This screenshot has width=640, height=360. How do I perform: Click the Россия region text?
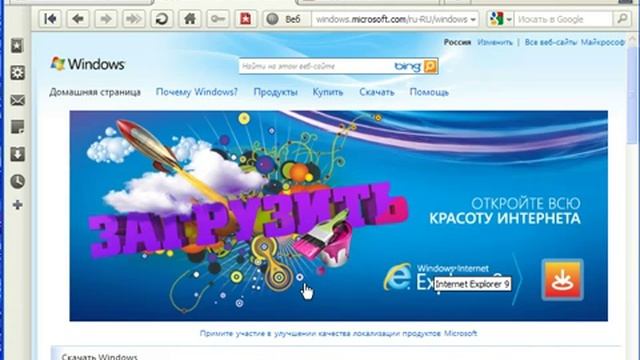(457, 42)
